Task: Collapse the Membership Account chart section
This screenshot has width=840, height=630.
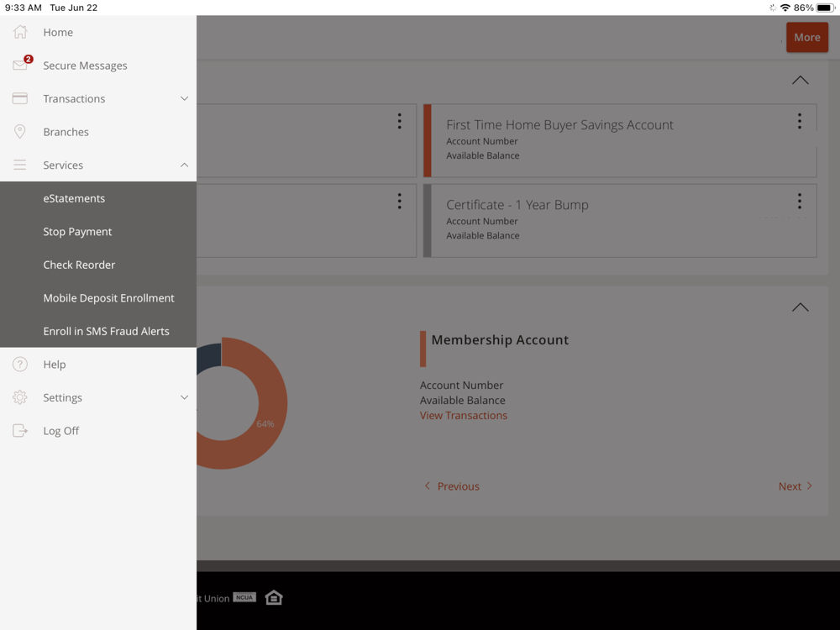Action: point(801,307)
